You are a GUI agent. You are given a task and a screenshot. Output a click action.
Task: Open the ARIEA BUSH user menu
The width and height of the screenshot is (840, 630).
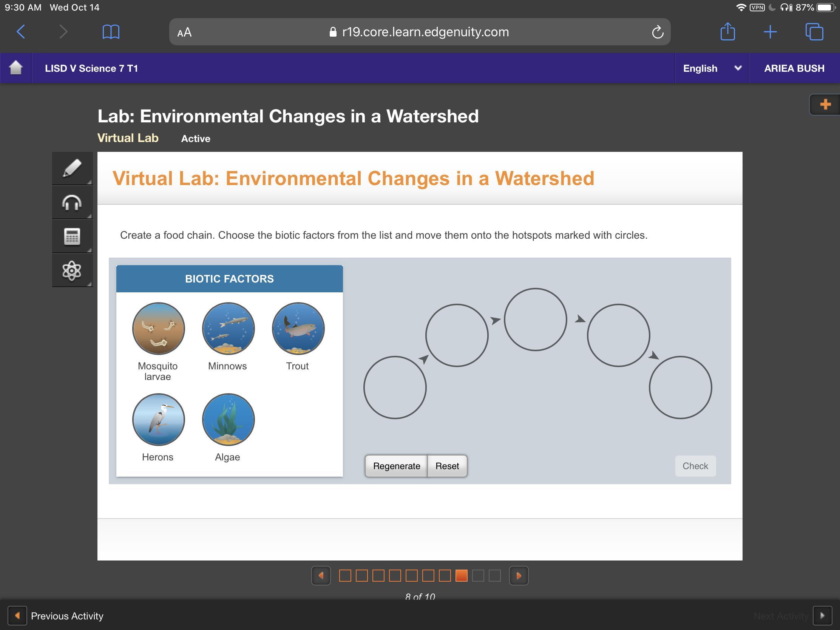[x=794, y=68]
